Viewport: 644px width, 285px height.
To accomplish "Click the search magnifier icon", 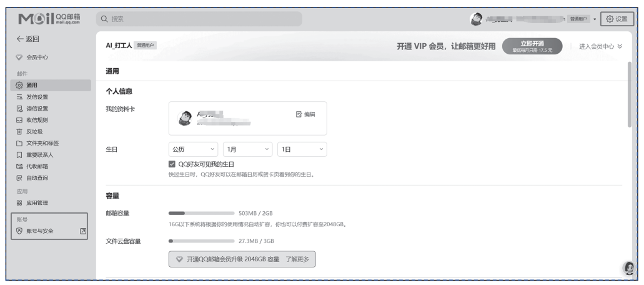I will point(104,19).
